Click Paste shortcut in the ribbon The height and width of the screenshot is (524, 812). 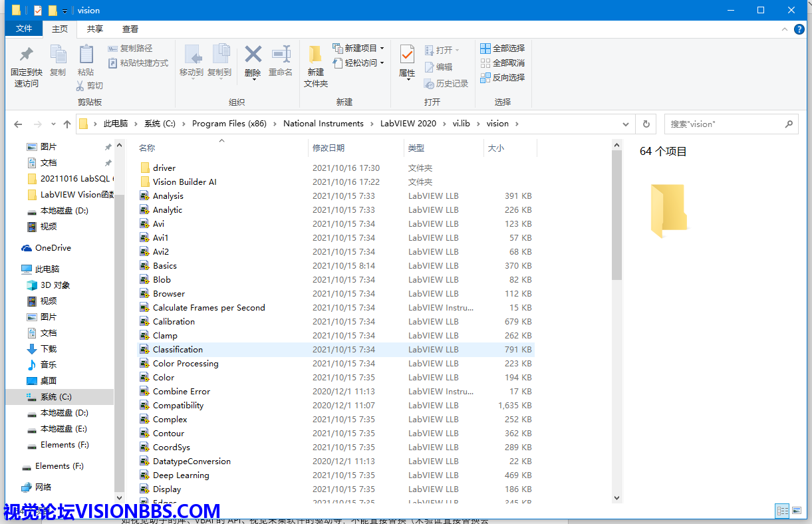point(138,63)
